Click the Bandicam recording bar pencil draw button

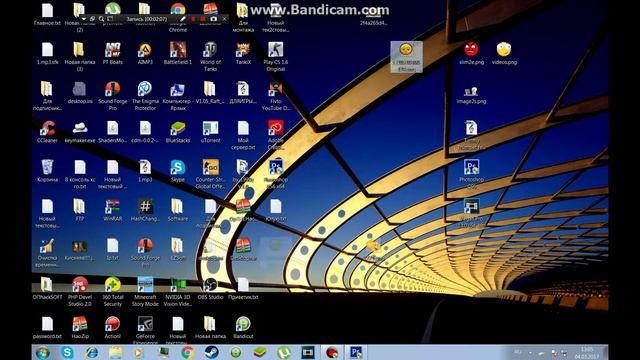pyautogui.click(x=183, y=19)
